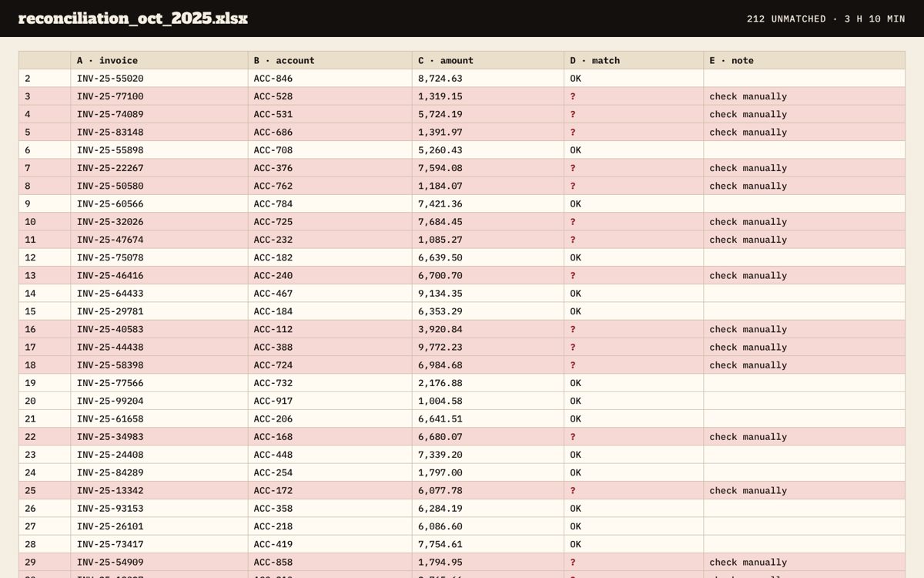Click account cell ACC-184
Image resolution: width=924 pixels, height=578 pixels.
[330, 311]
